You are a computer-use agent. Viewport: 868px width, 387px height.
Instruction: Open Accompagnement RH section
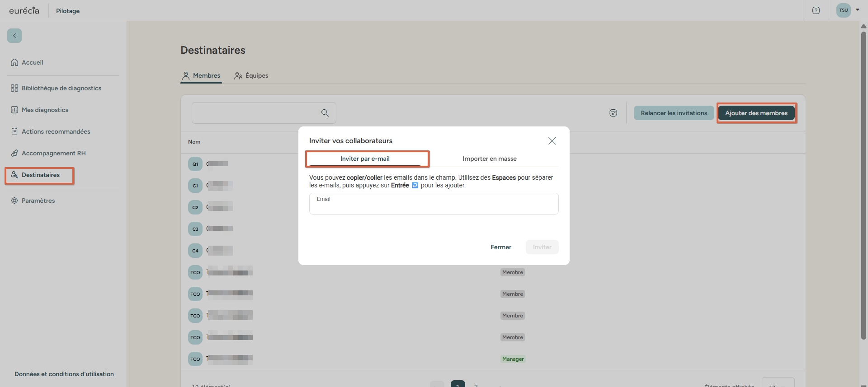pos(53,153)
